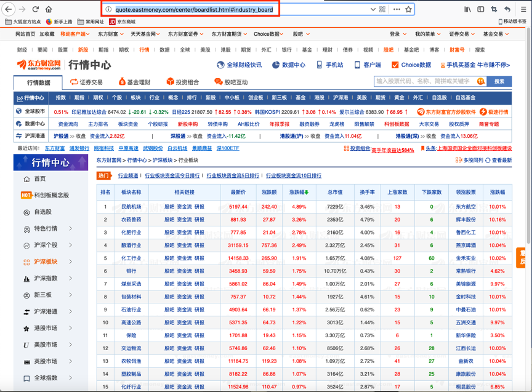This screenshot has width=532, height=392.
Task: Open the browser hamburger menu
Action: pyautogui.click(x=523, y=9)
